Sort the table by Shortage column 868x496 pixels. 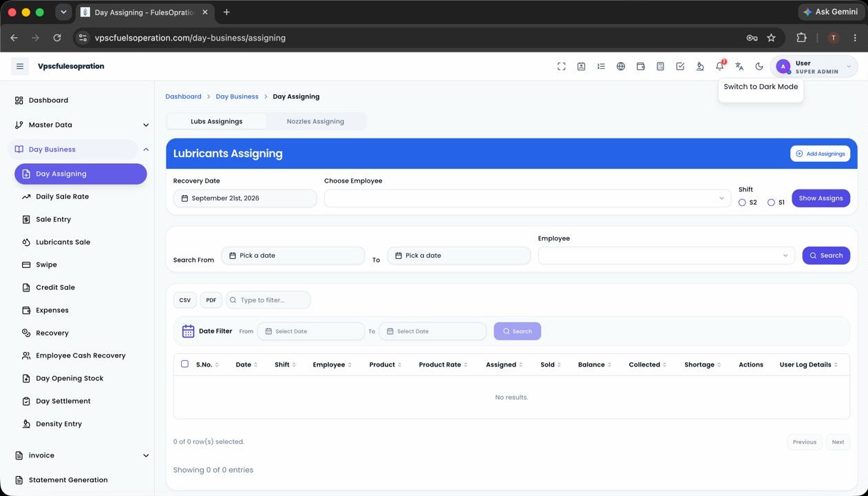pos(703,365)
